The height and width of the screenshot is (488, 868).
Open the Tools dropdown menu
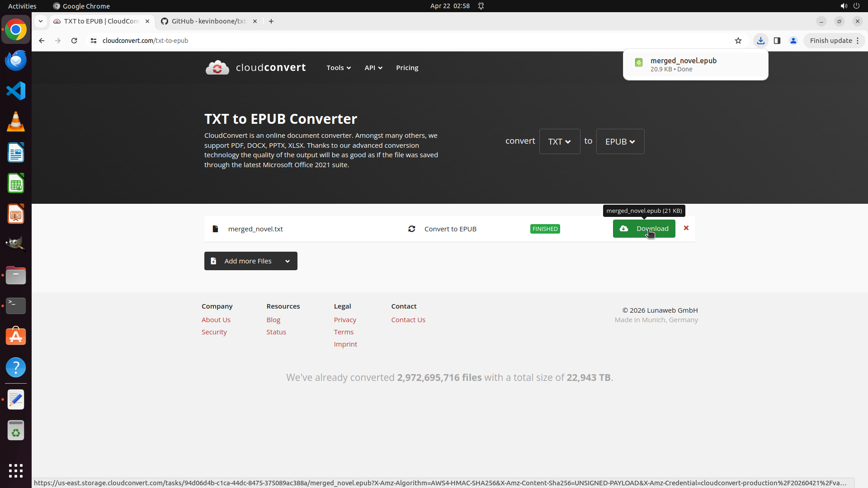(339, 68)
